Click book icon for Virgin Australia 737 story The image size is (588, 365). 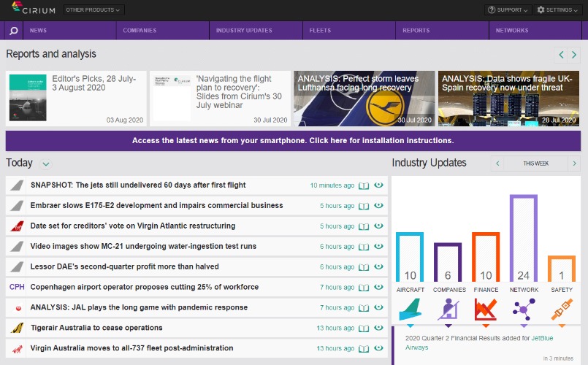pyautogui.click(x=364, y=348)
